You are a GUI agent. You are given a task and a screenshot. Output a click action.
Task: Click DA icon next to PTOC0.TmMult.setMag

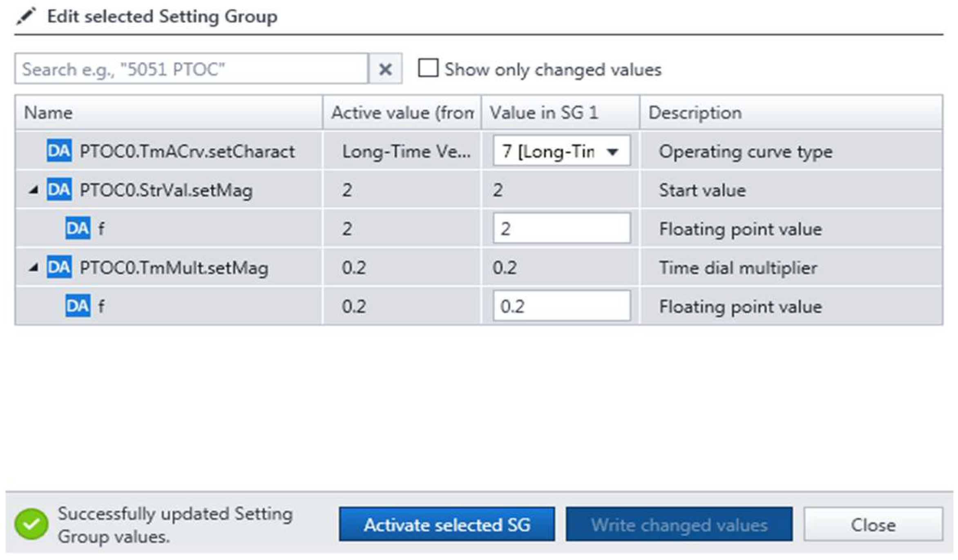coord(59,268)
